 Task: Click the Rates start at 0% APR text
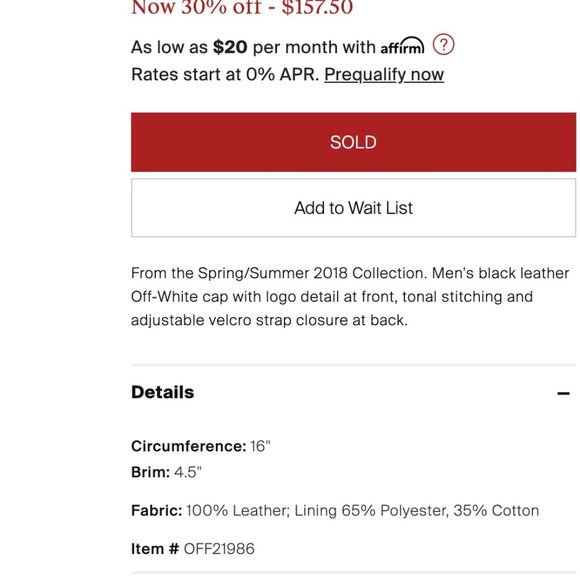(x=225, y=74)
